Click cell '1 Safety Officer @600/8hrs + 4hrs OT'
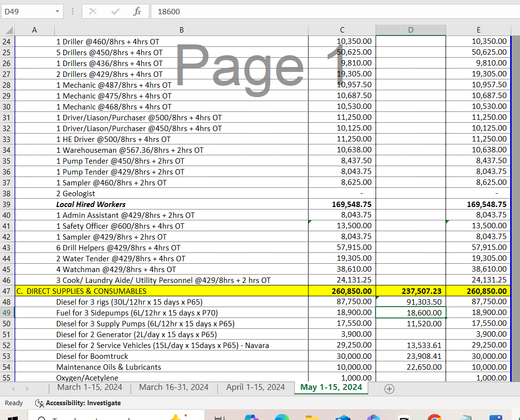Screen dimensions: 520x420 (x=181, y=226)
